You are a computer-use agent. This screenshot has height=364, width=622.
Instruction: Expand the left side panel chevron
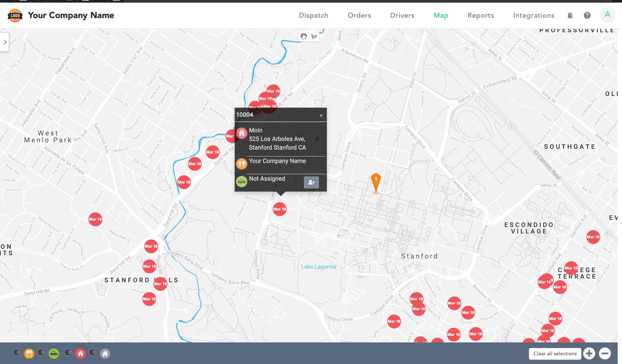(5, 42)
